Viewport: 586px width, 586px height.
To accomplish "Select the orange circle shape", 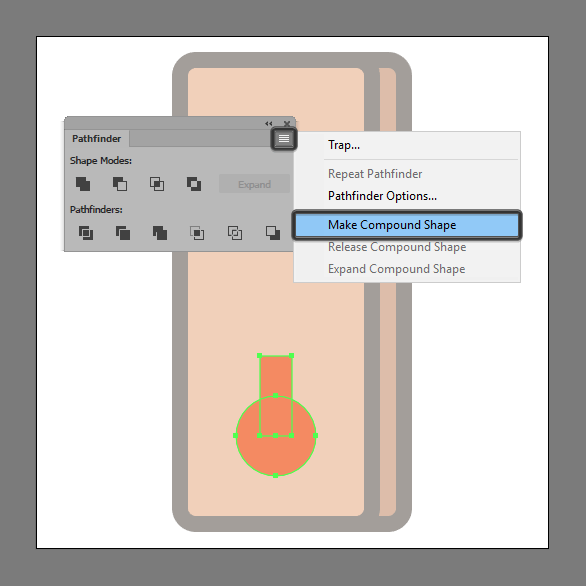I will coord(275,456).
